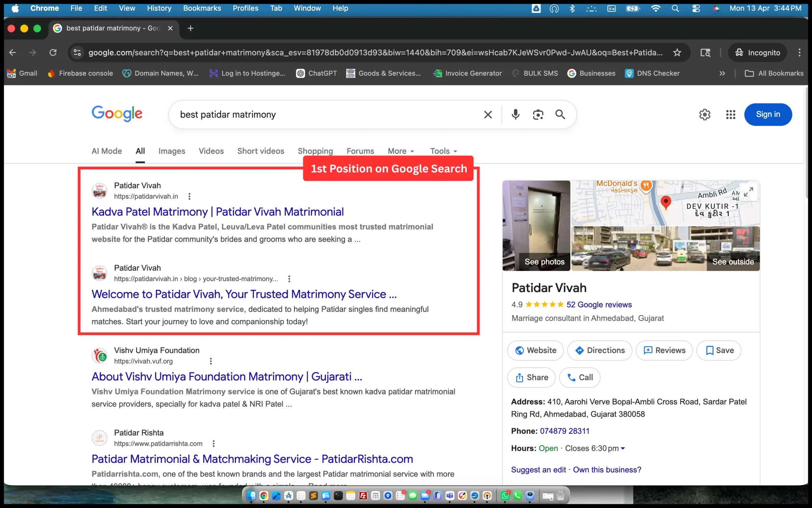Image resolution: width=812 pixels, height=508 pixels.
Task: Open the Trash in the Dock
Action: tap(561, 496)
